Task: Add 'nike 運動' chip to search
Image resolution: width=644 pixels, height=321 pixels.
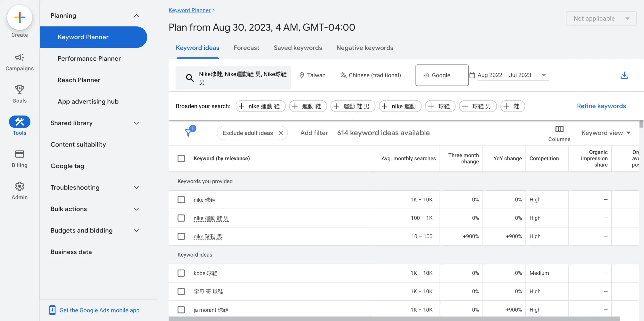Action: pos(400,106)
